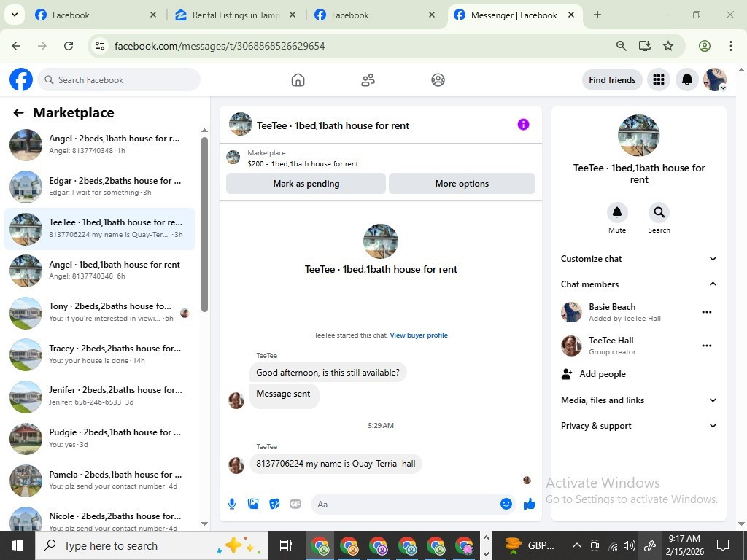Open the Facebook apps grid menu
Viewport: 747px width, 560px height.
point(659,79)
